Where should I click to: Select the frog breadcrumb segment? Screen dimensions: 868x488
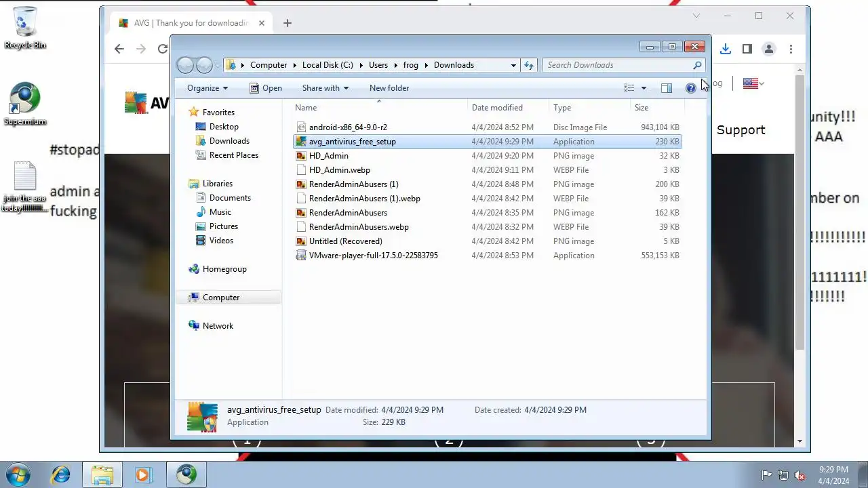410,65
